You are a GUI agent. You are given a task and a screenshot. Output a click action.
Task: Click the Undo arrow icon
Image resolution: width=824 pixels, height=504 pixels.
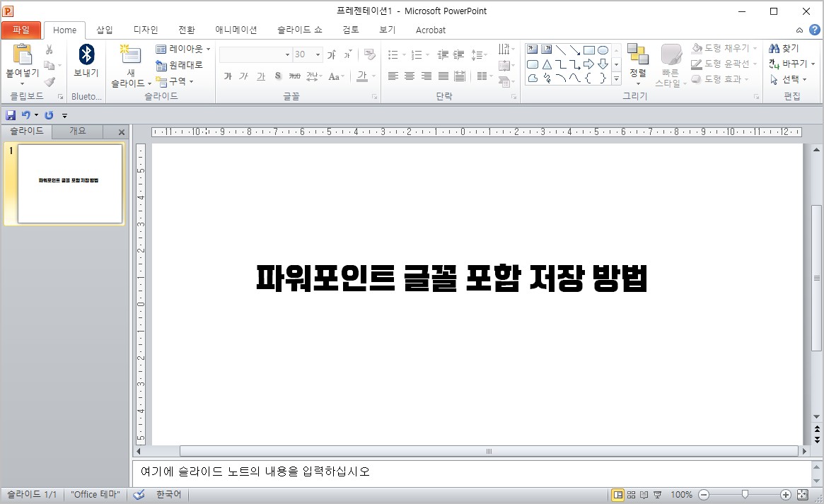click(x=25, y=115)
